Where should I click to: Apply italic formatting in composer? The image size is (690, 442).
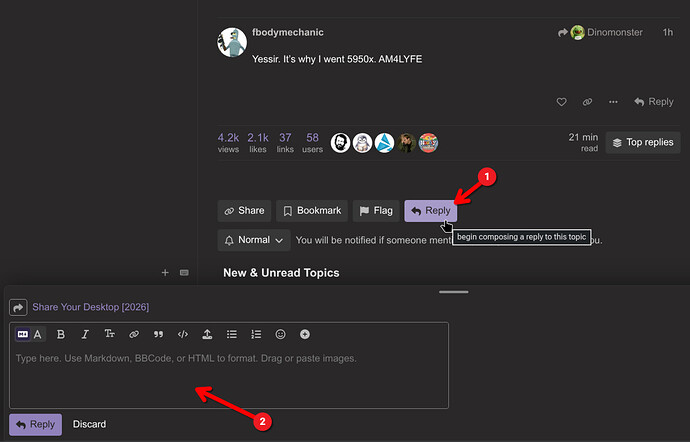[x=85, y=334]
